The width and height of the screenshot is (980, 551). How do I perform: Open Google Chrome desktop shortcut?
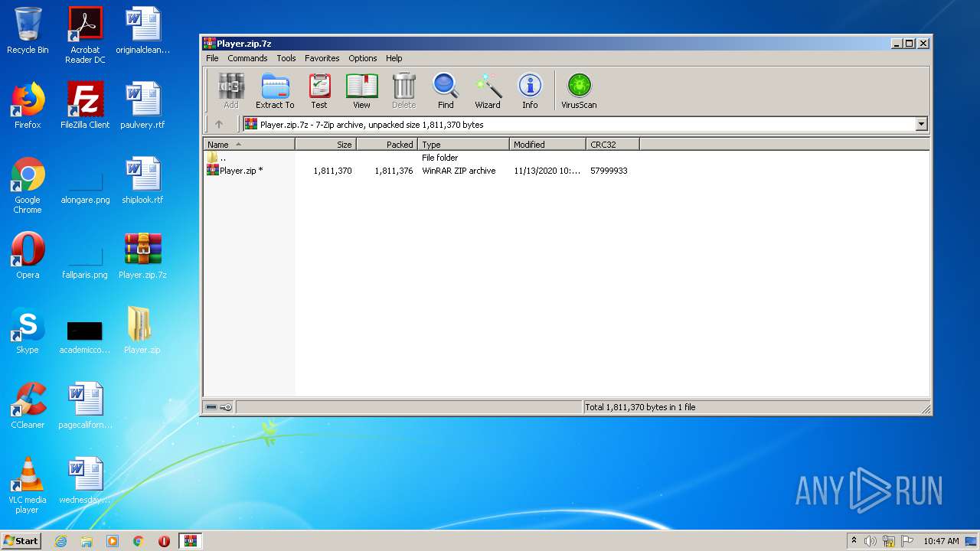pos(28,185)
